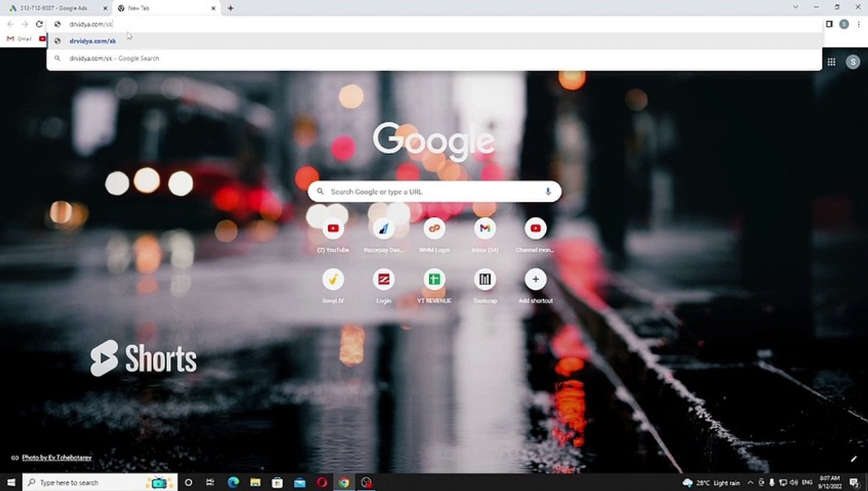Screen dimensions: 868x491
Task: Reload the page with the refresh icon
Action: pyautogui.click(x=40, y=24)
